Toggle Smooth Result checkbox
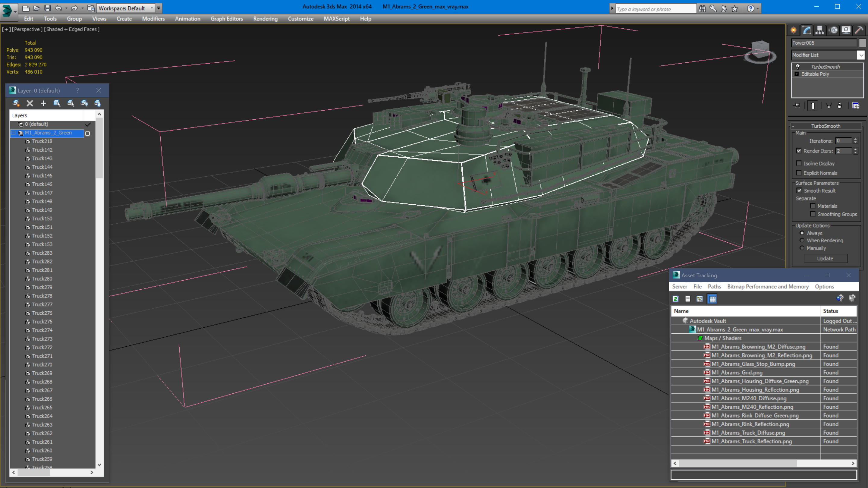This screenshot has height=488, width=868. 799,190
